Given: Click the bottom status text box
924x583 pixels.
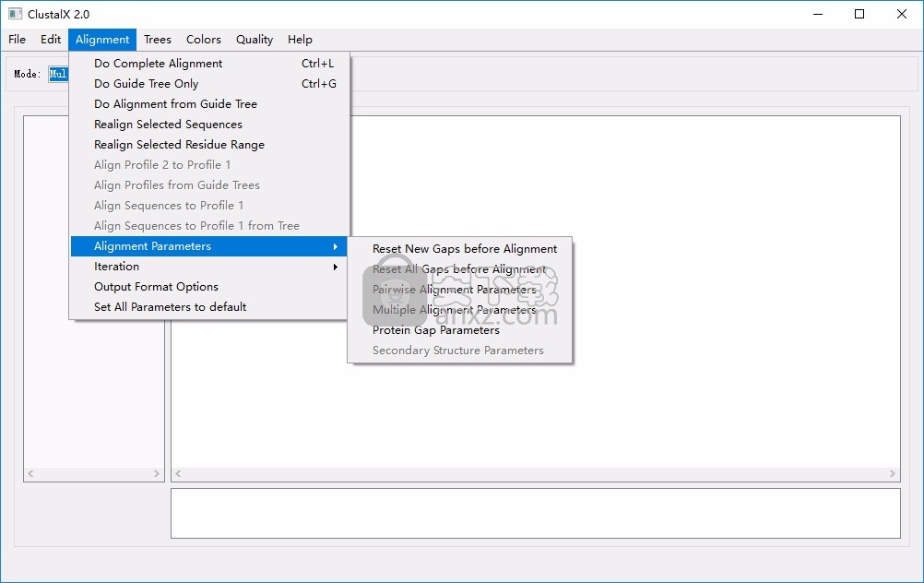Looking at the screenshot, I should tap(536, 514).
